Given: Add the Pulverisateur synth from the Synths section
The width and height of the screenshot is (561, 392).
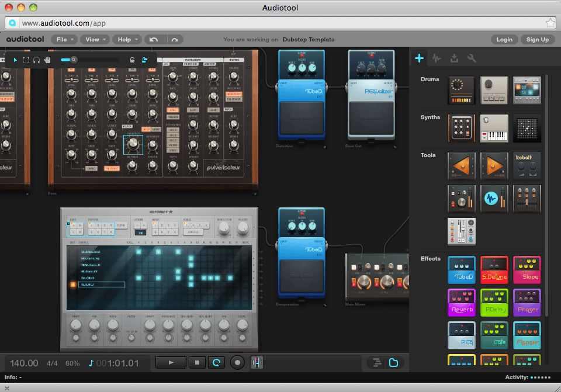Looking at the screenshot, I should [461, 128].
